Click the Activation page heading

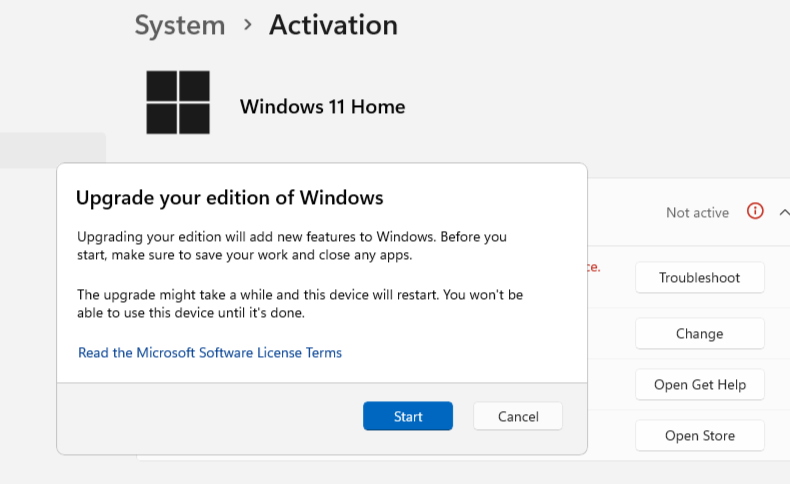[x=334, y=25]
